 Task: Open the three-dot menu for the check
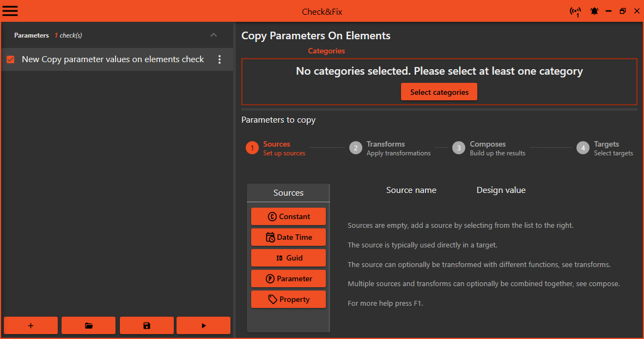point(220,59)
